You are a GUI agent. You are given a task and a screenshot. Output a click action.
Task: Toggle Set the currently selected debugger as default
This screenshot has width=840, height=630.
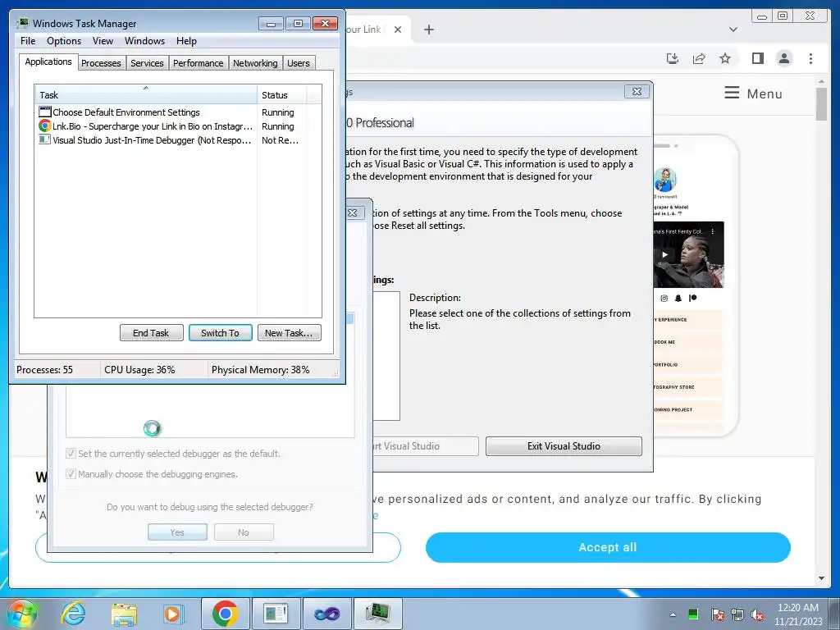[x=71, y=453]
